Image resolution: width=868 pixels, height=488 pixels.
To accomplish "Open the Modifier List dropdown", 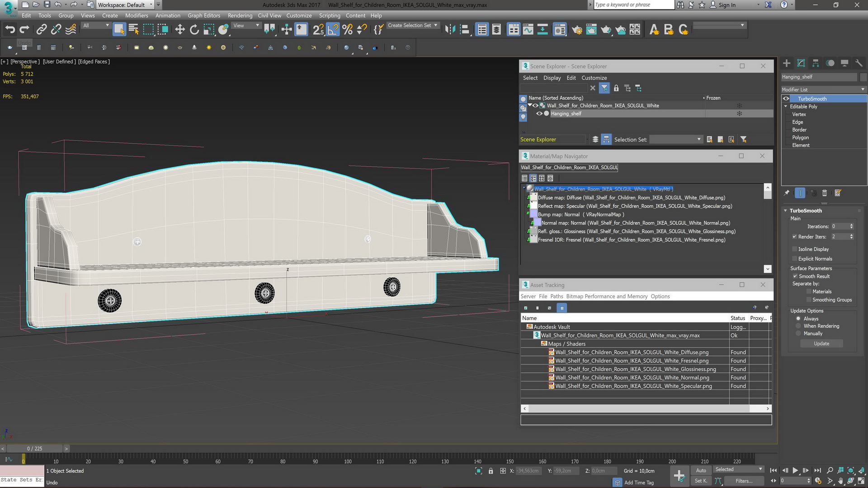I will click(x=823, y=89).
